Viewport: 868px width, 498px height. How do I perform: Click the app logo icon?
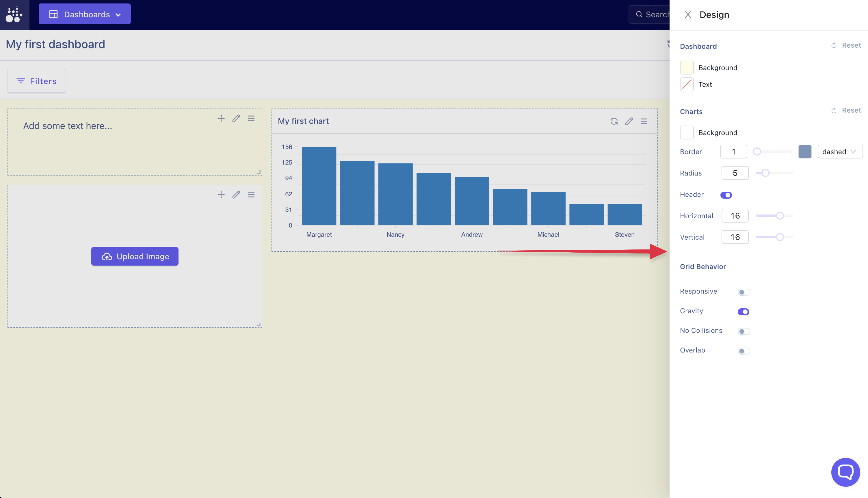(x=14, y=14)
